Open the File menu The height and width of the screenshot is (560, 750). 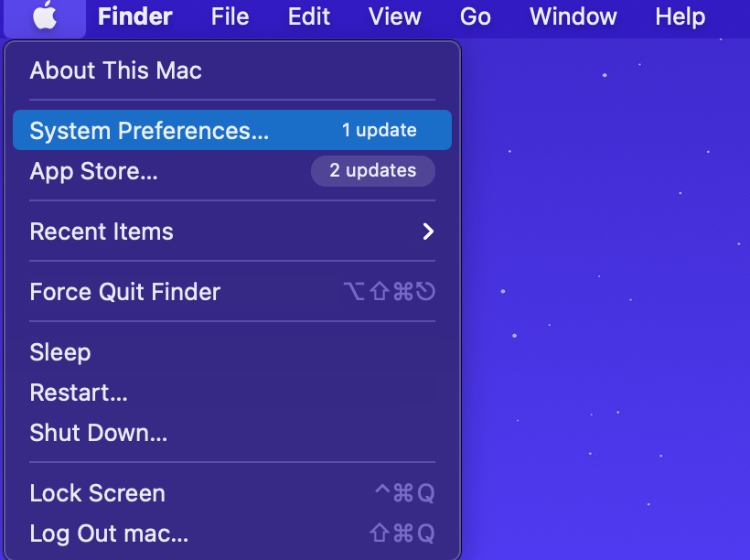click(x=230, y=16)
